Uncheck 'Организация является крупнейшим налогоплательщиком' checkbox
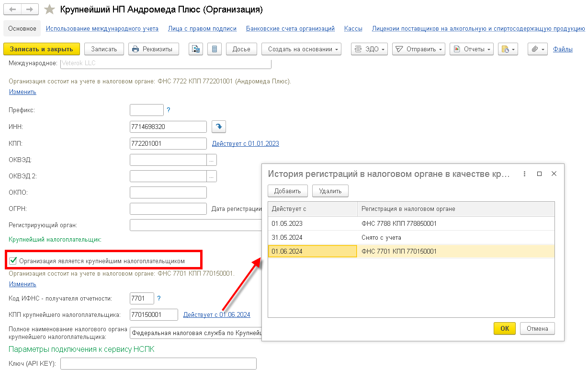The width and height of the screenshot is (588, 372). pos(13,261)
